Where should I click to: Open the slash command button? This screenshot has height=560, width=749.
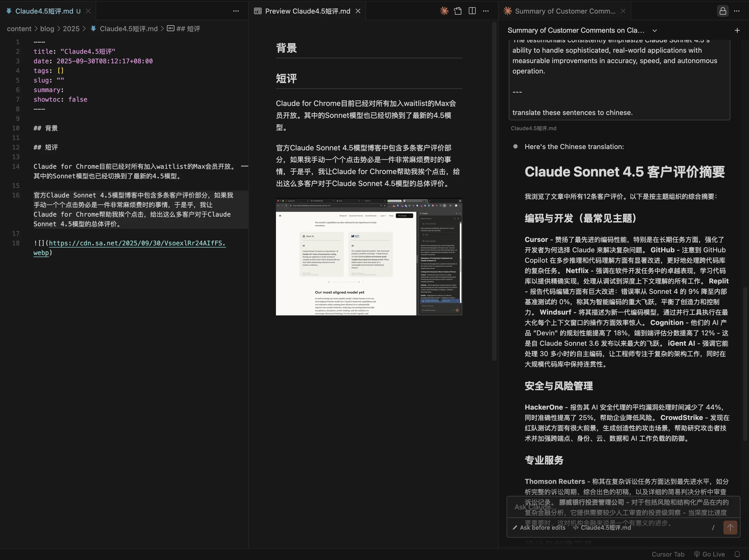coord(713,528)
